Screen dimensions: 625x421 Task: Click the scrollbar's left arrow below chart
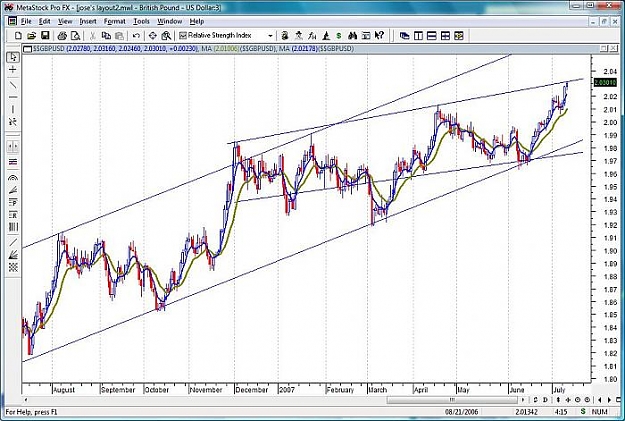[26, 399]
